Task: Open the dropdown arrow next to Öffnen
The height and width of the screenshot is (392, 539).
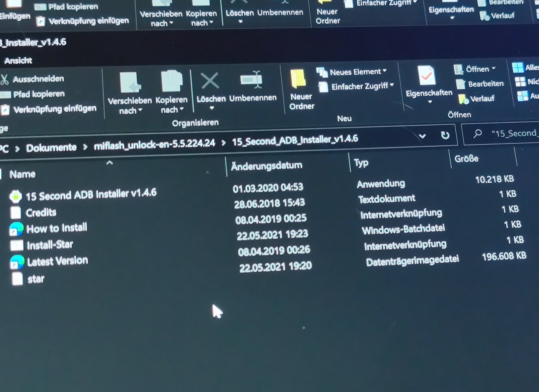Action: (x=494, y=68)
